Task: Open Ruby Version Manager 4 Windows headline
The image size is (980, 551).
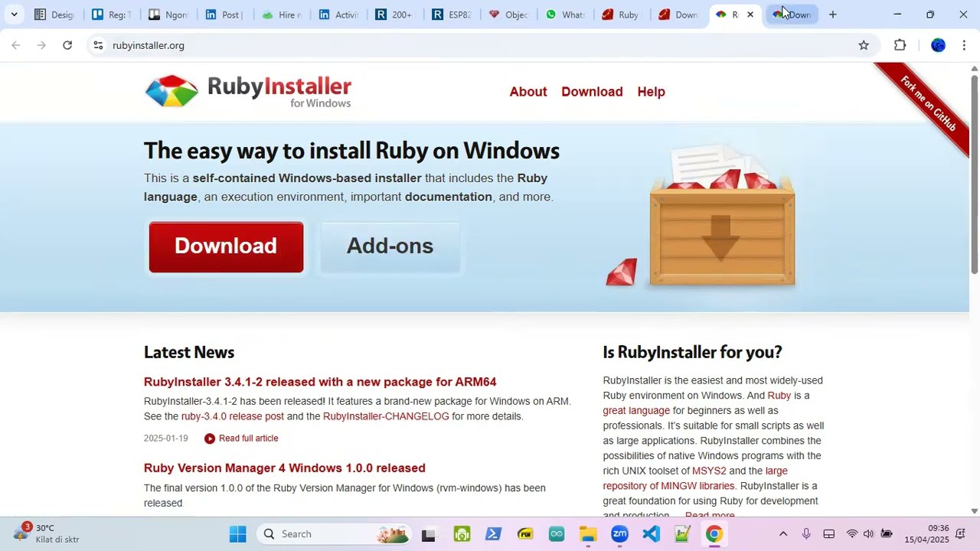Action: 285,468
